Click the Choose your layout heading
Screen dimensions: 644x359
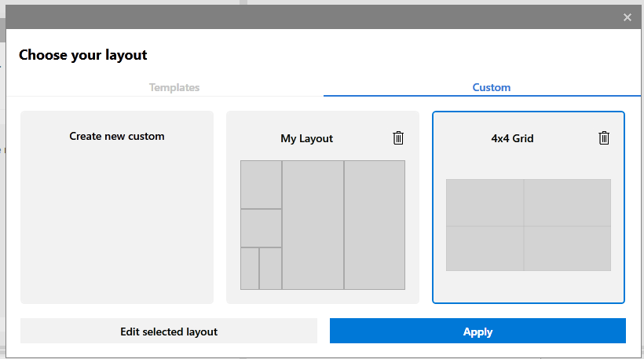pyautogui.click(x=83, y=55)
